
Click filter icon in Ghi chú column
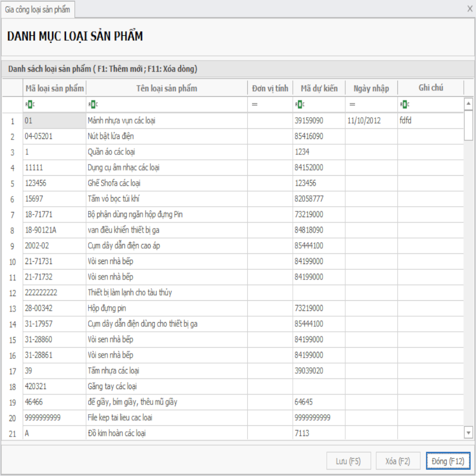pos(403,105)
